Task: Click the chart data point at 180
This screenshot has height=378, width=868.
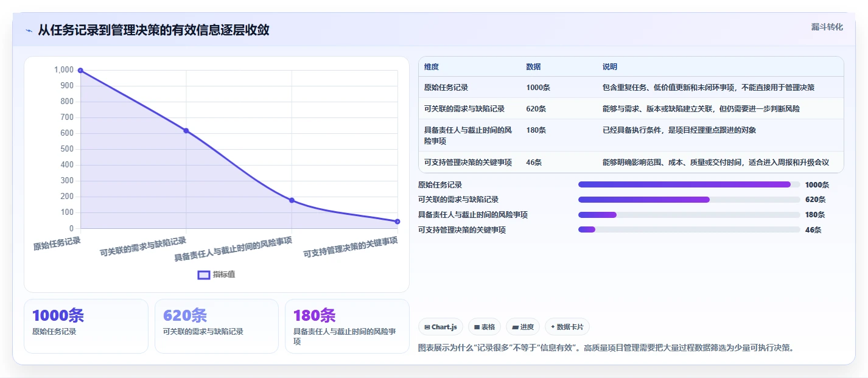Action: [x=292, y=200]
